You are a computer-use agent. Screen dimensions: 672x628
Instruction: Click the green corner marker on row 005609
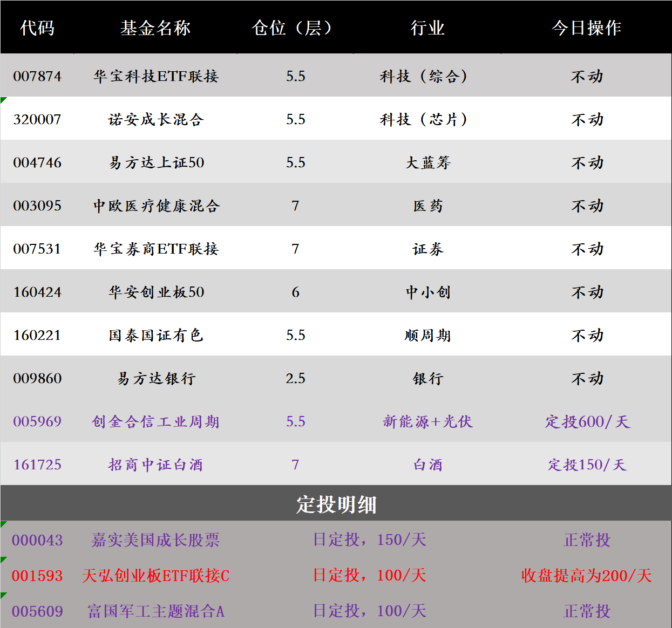[3, 595]
